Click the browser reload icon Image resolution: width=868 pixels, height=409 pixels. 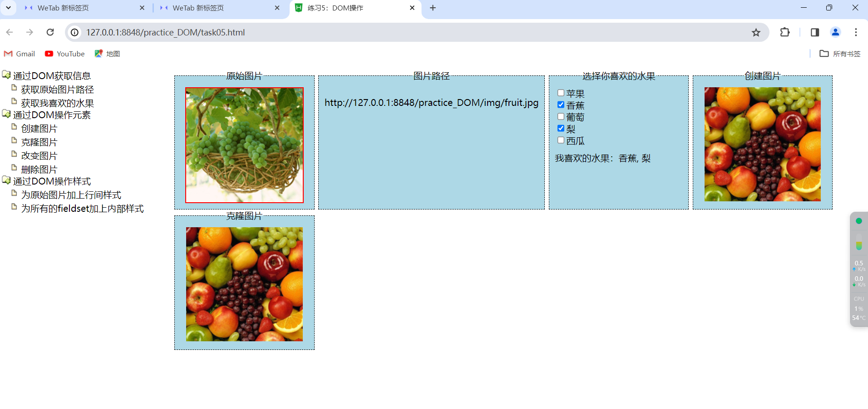(x=50, y=32)
